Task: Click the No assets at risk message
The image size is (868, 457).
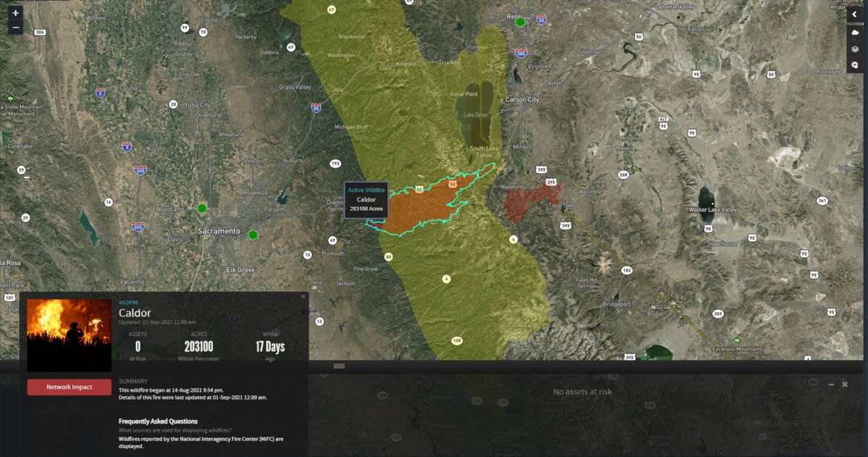Action: (582, 393)
